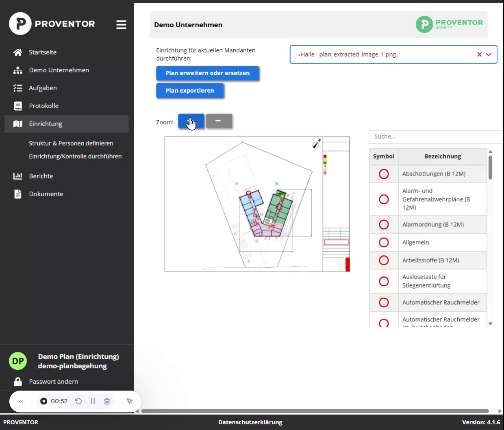Click Abschottungen (B 12M) label

coord(434,174)
